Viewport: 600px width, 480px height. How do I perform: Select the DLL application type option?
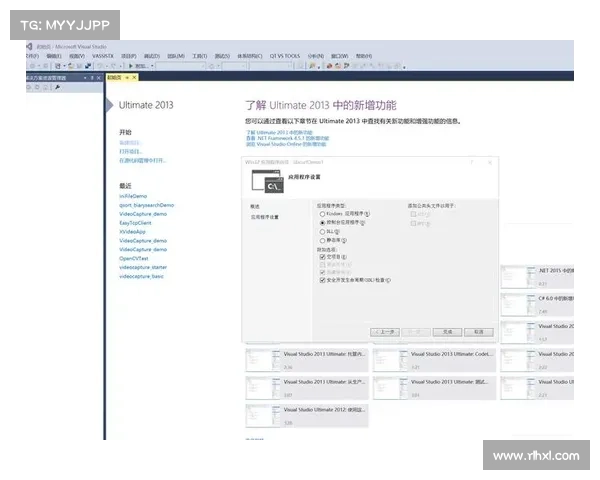321,231
